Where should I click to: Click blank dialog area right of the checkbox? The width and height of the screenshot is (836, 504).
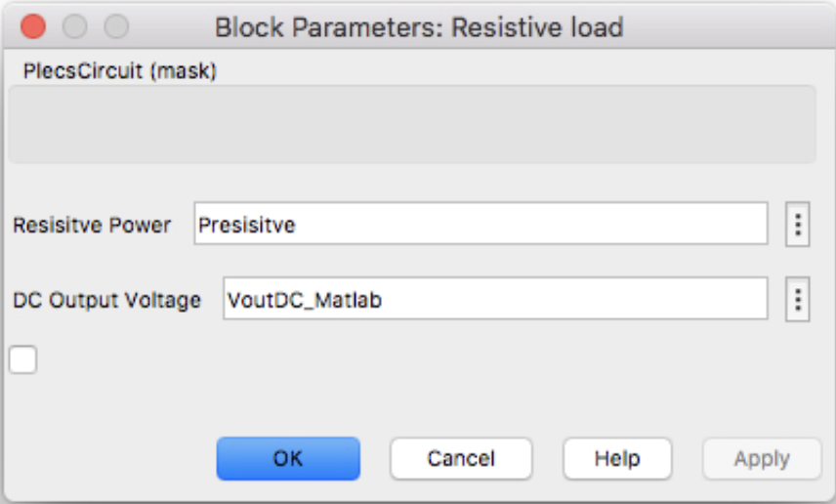click(x=391, y=361)
